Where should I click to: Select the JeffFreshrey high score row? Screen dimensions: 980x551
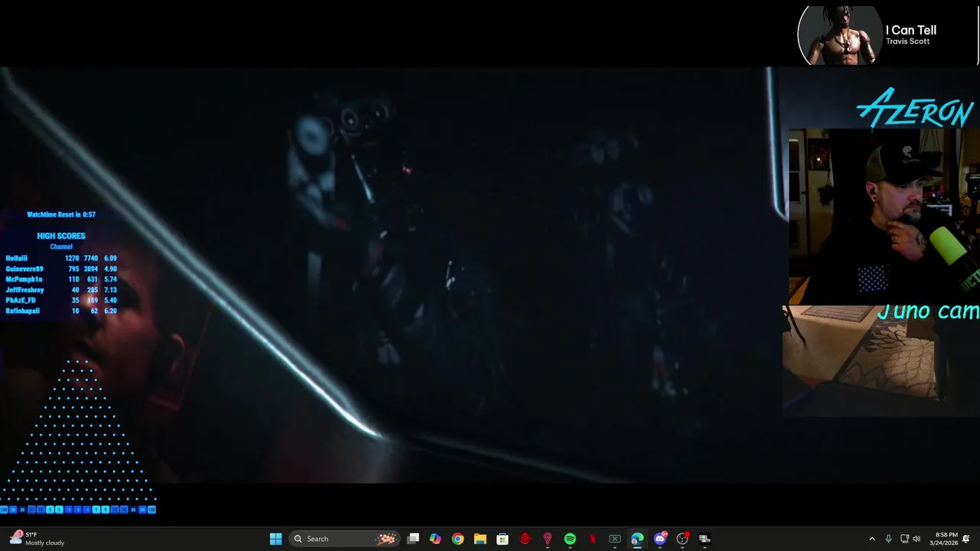pyautogui.click(x=61, y=290)
